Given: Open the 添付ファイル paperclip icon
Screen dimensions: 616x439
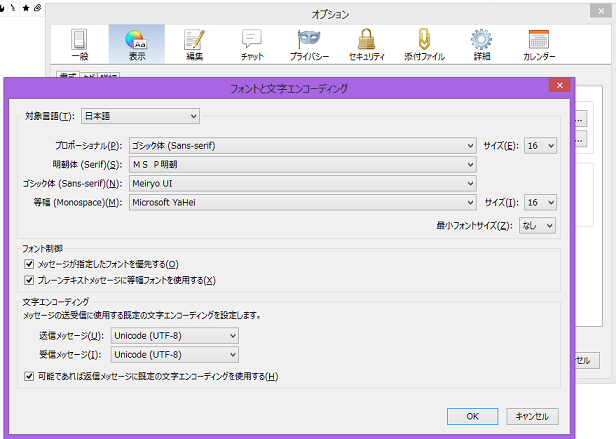Looking at the screenshot, I should pos(424,44).
